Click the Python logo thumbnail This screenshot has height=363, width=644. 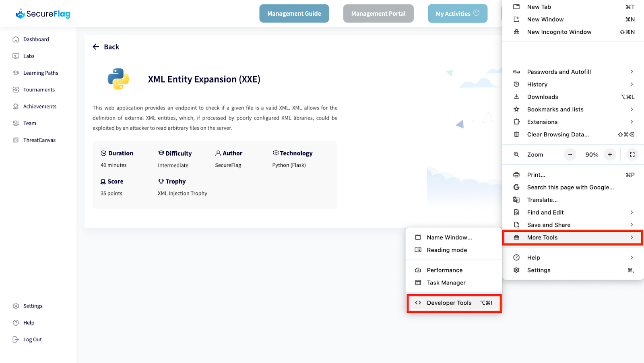pyautogui.click(x=118, y=79)
